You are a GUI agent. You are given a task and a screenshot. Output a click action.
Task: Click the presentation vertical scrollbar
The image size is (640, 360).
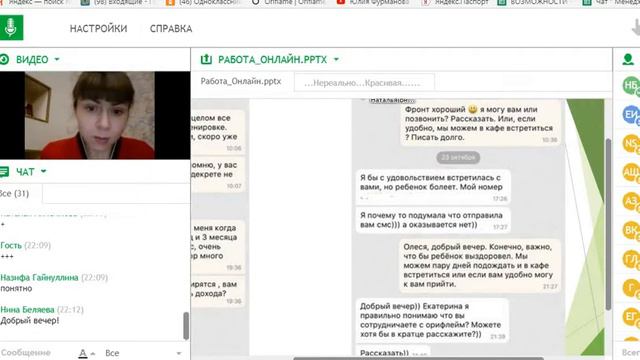click(x=608, y=224)
